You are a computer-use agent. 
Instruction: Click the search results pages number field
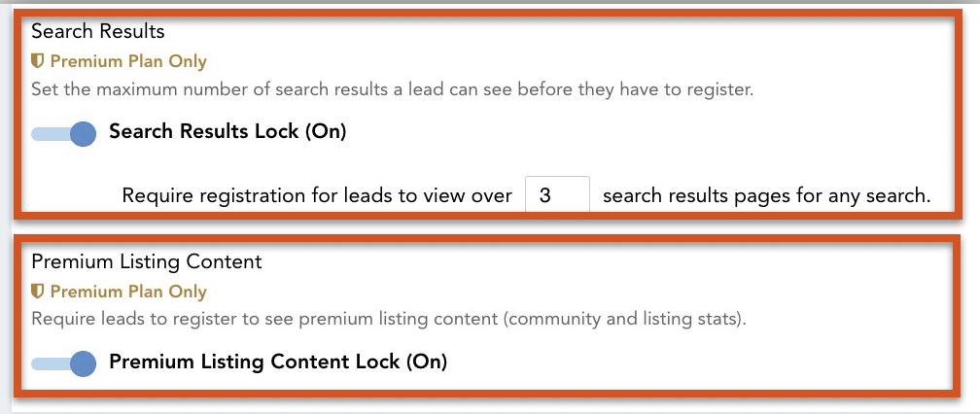tap(557, 195)
